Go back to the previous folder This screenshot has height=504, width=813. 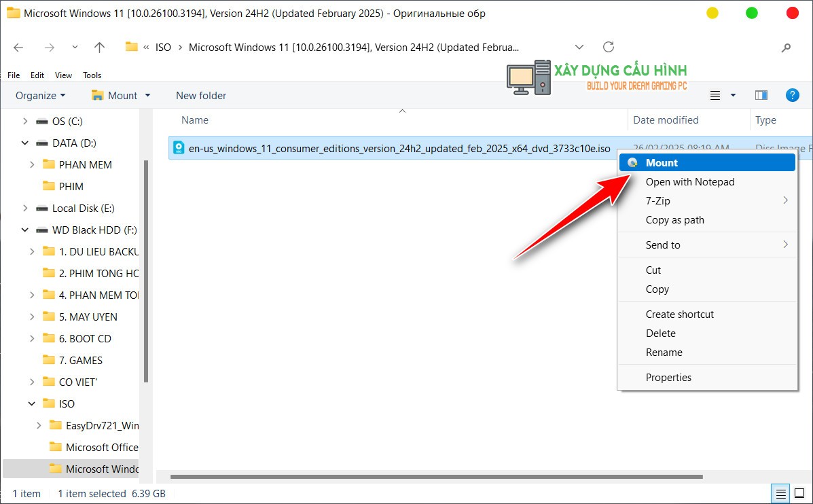18,48
